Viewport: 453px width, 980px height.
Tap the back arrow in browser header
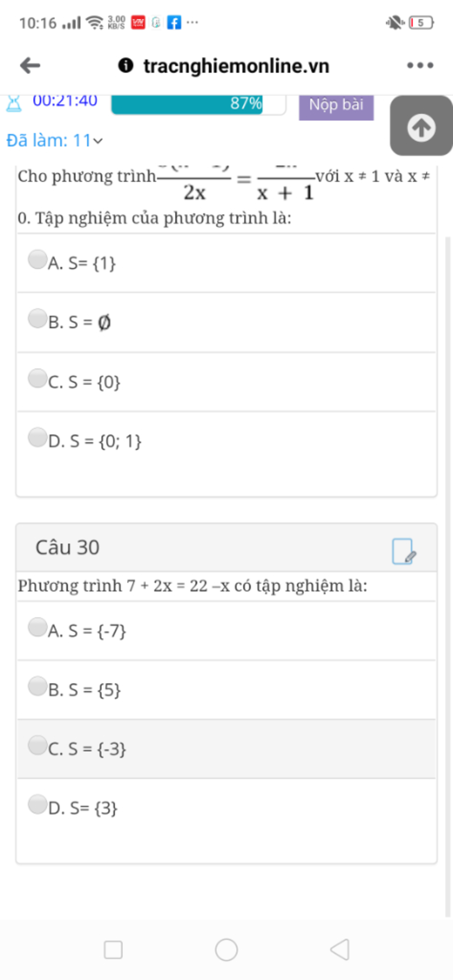pyautogui.click(x=30, y=65)
